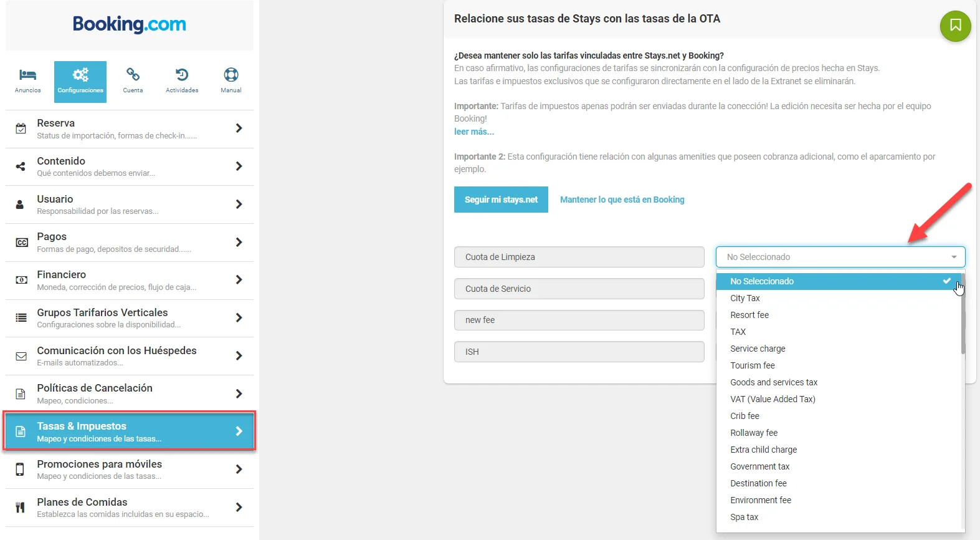This screenshot has height=540, width=980.
Task: Choose Spa tax option
Action: pos(839,517)
